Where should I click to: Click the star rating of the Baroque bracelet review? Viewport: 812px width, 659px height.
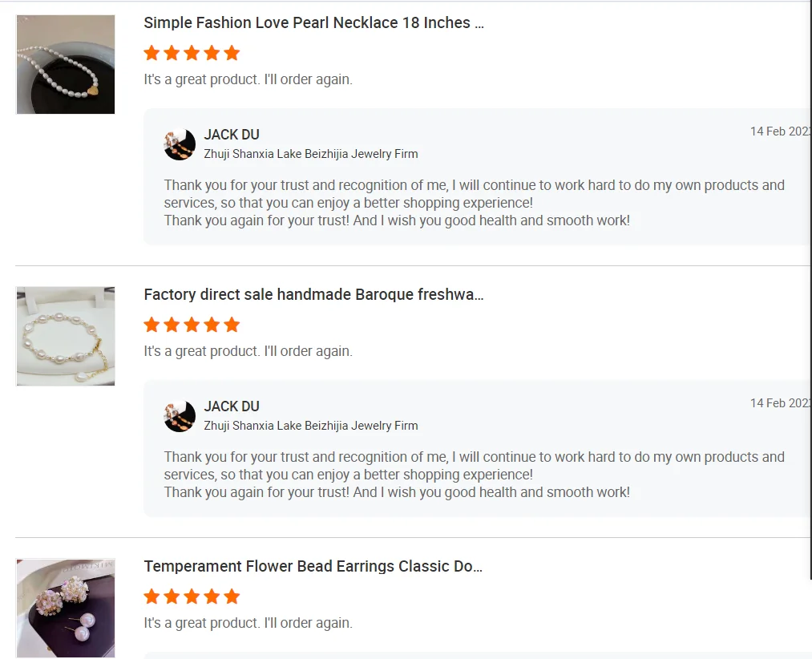(x=192, y=325)
